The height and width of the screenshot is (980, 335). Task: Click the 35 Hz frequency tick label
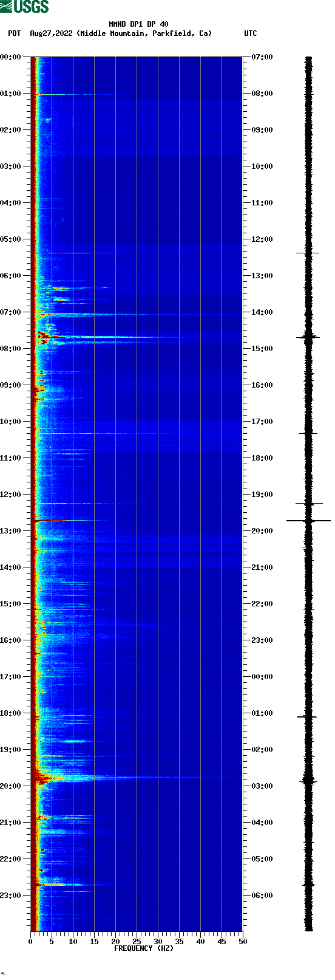click(179, 942)
